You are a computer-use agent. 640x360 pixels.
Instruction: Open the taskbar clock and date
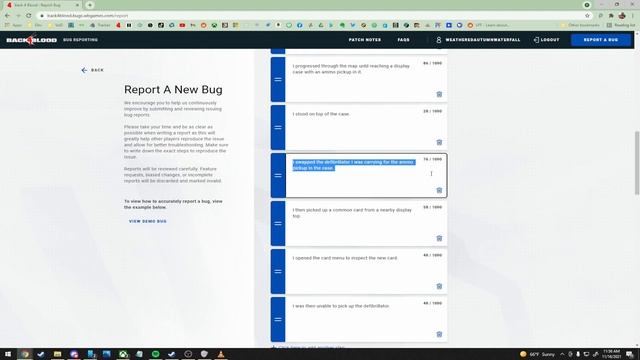[x=611, y=354]
